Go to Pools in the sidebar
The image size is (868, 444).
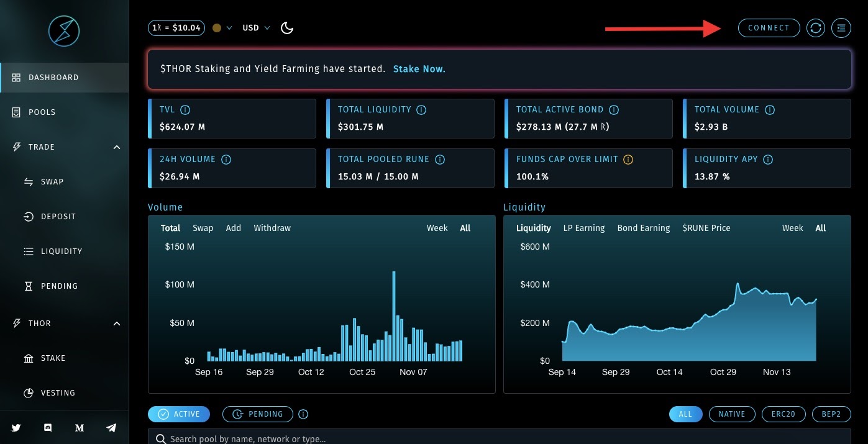click(x=42, y=112)
